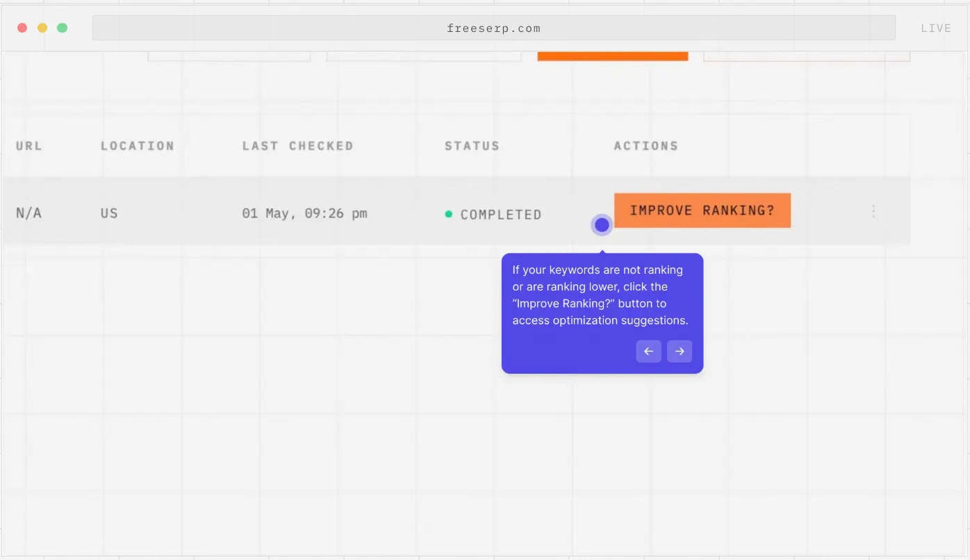Click the URL column header
This screenshot has height=560, width=970.
coord(29,146)
